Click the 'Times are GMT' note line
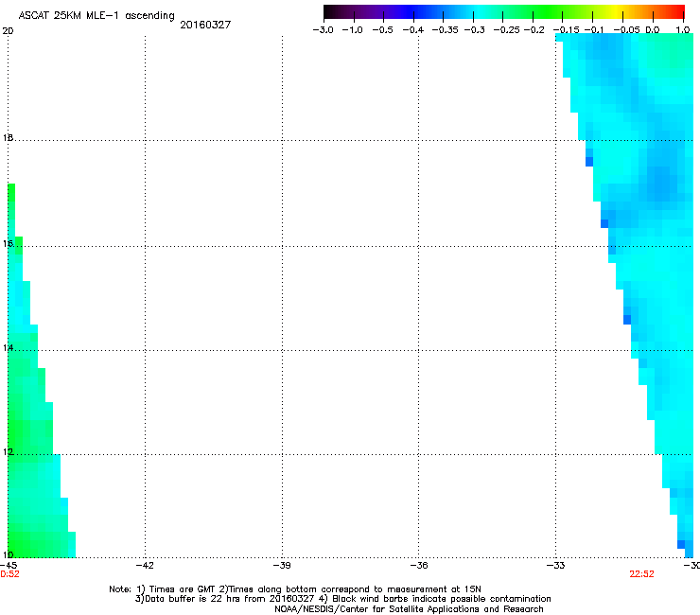The width and height of the screenshot is (700, 615). coord(295,589)
